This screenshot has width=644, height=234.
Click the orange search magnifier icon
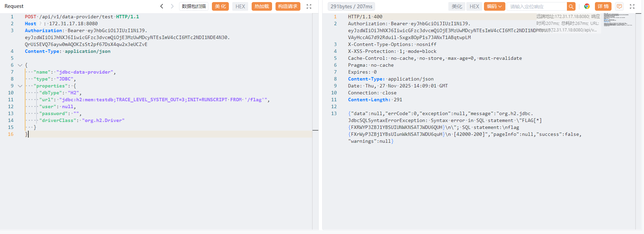pos(571,6)
